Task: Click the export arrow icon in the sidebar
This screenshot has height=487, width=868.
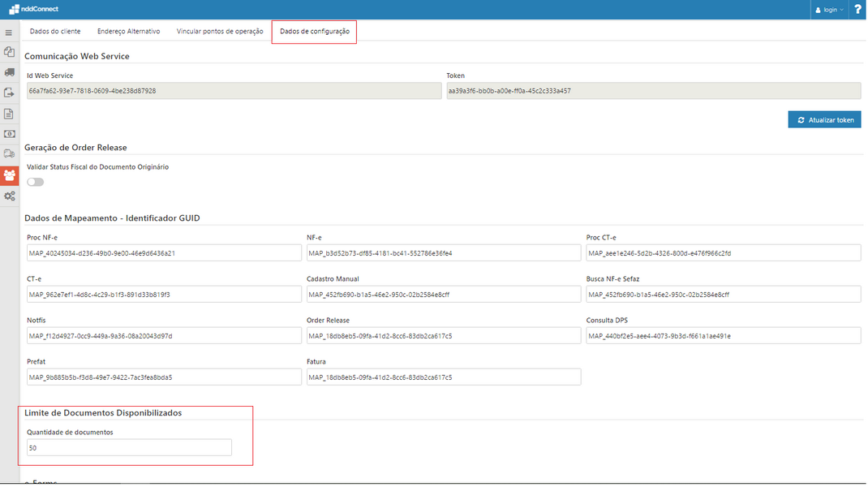Action: click(9, 93)
